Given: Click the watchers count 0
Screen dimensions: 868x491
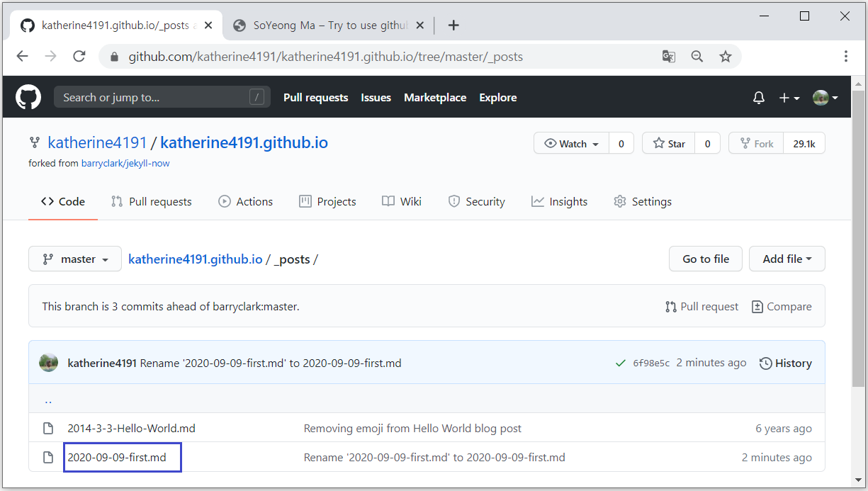Looking at the screenshot, I should pyautogui.click(x=621, y=144).
